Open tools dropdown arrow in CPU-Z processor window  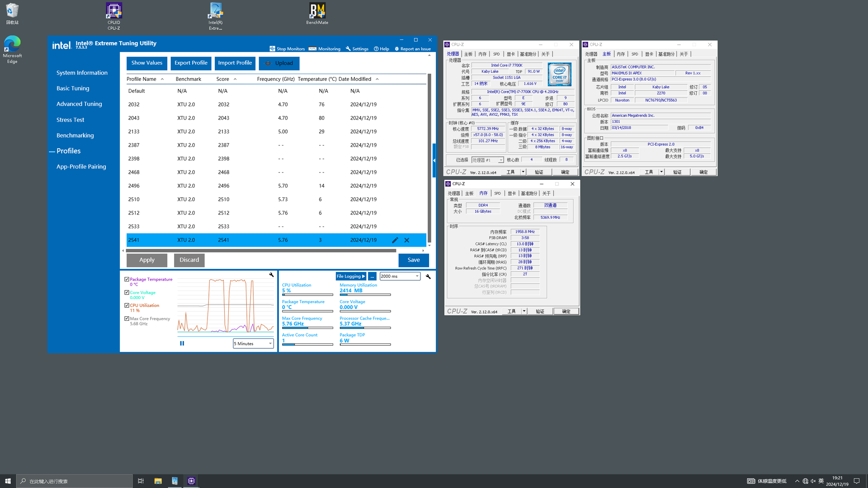523,172
